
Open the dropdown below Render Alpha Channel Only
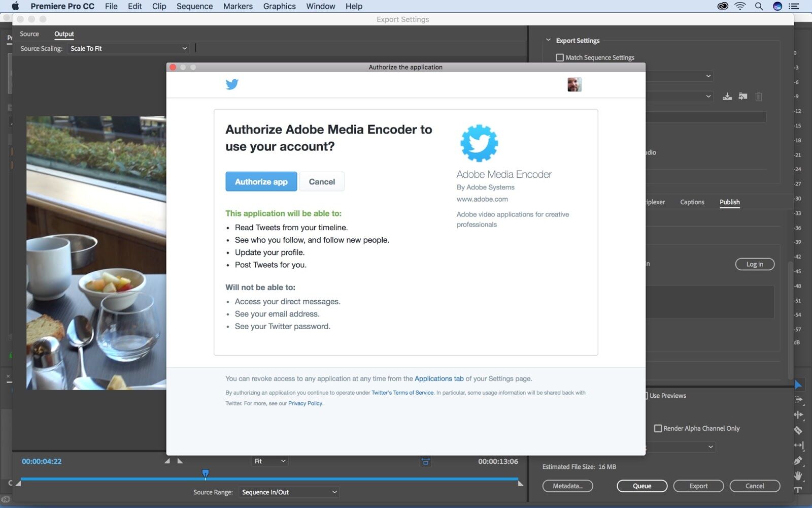point(681,447)
